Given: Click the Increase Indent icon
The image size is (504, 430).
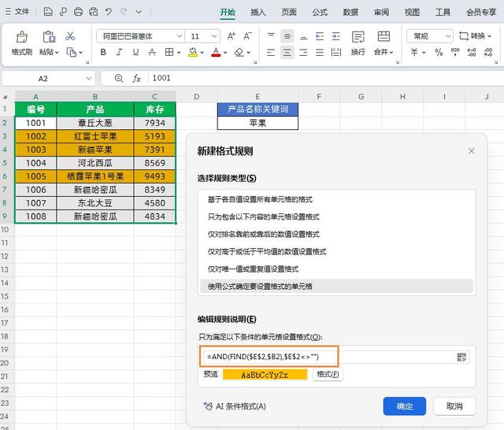Looking at the screenshot, I should pos(336,36).
